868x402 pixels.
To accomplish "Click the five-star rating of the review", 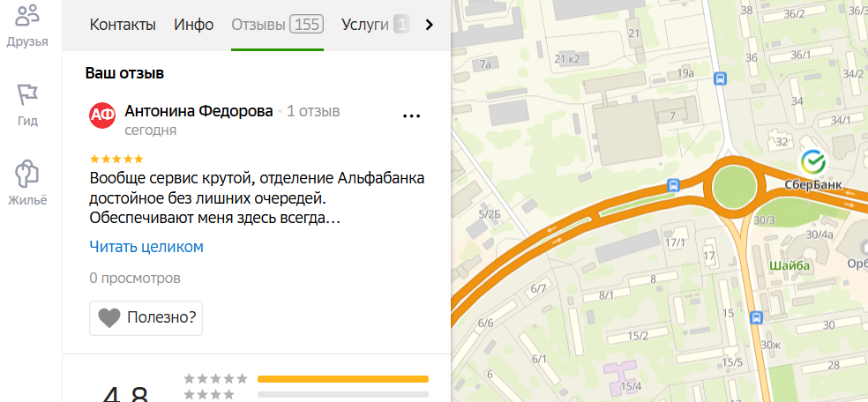I will 116,160.
